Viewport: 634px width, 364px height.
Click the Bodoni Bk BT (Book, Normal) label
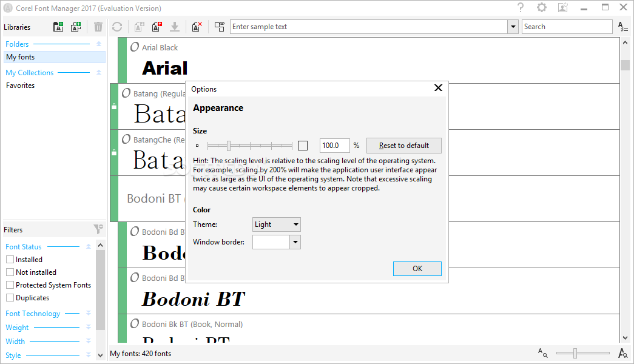coord(192,324)
